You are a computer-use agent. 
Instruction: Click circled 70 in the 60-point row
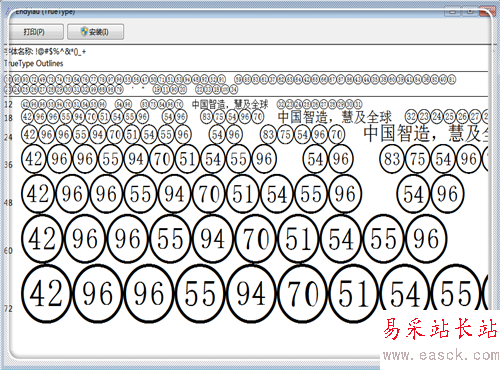256,239
